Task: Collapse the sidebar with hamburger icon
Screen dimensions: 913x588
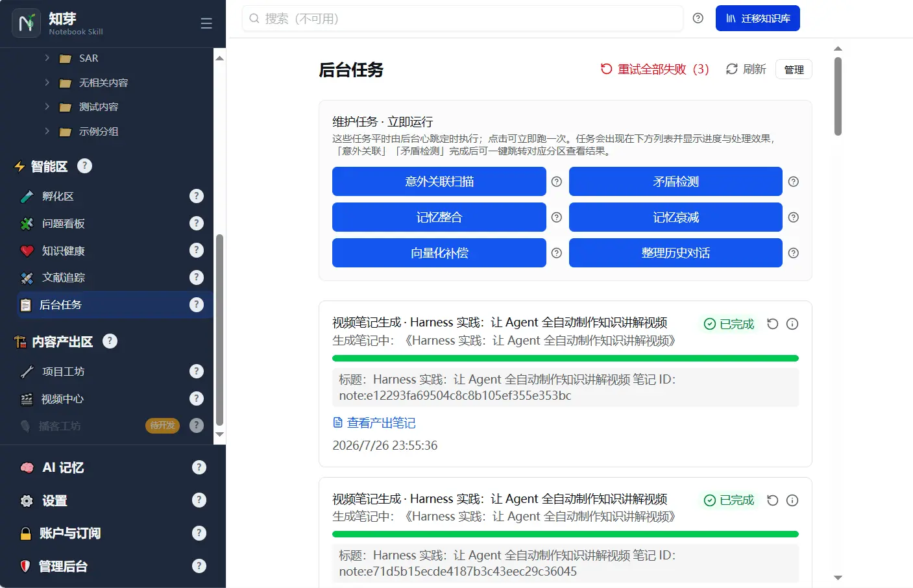Action: 206,23
